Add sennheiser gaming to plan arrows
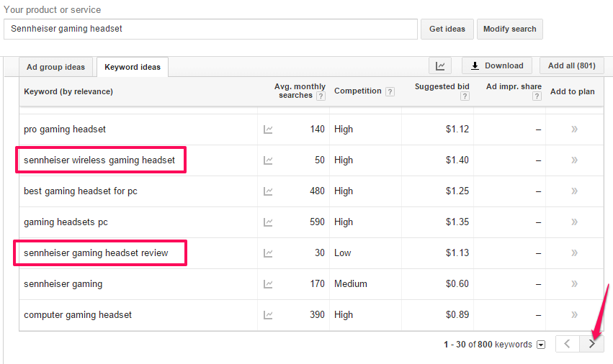The width and height of the screenshot is (613, 364). tap(574, 284)
